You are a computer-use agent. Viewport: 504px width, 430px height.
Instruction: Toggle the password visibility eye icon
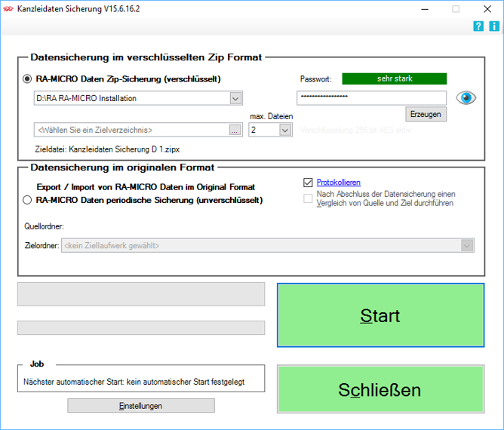click(466, 98)
